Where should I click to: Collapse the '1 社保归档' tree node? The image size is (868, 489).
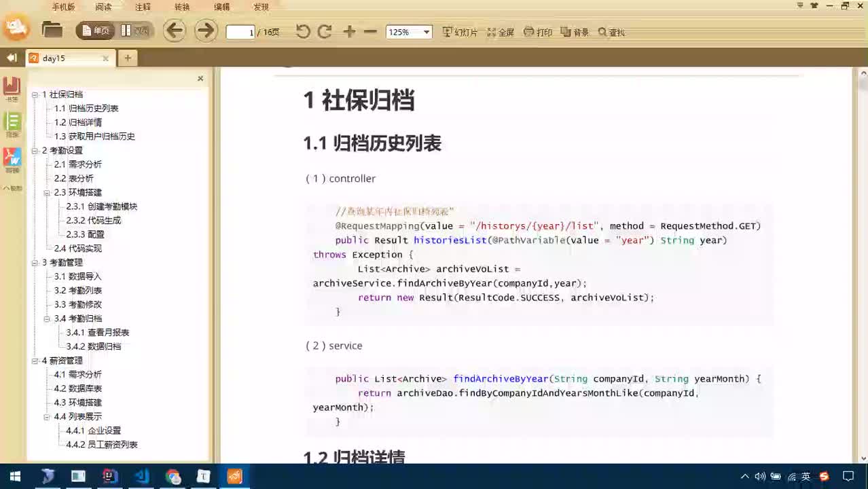click(x=35, y=94)
